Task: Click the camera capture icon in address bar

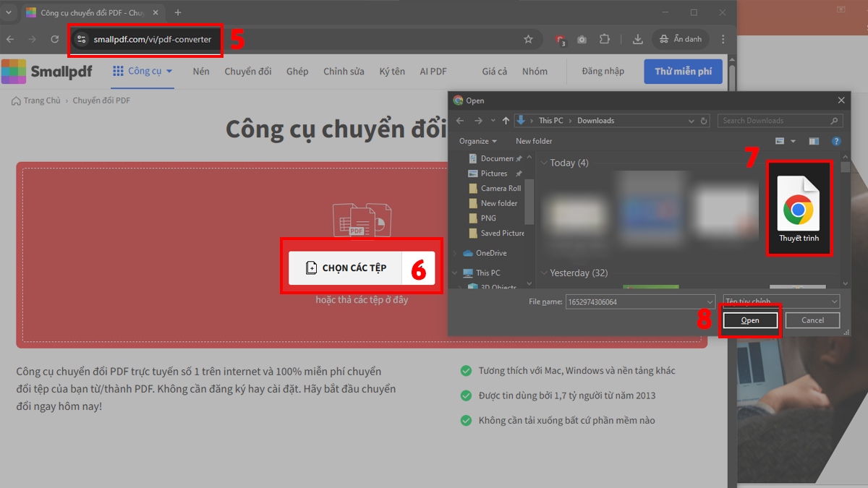Action: pyautogui.click(x=582, y=39)
